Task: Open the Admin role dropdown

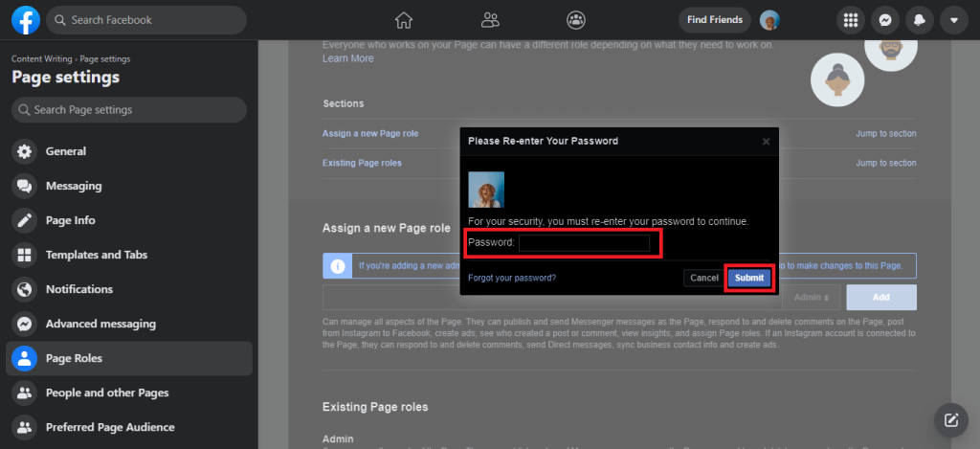Action: tap(812, 298)
